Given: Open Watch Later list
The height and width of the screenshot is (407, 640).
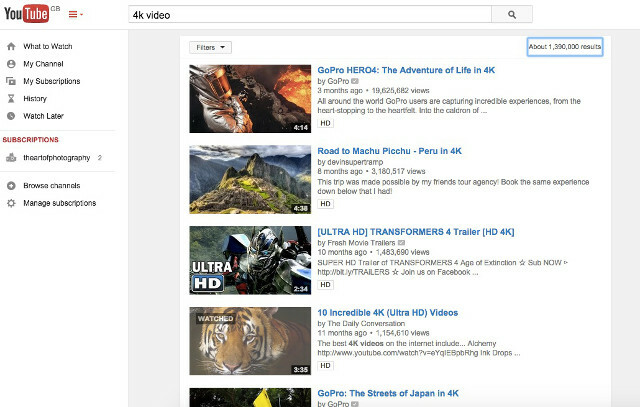Looking at the screenshot, I should 43,116.
